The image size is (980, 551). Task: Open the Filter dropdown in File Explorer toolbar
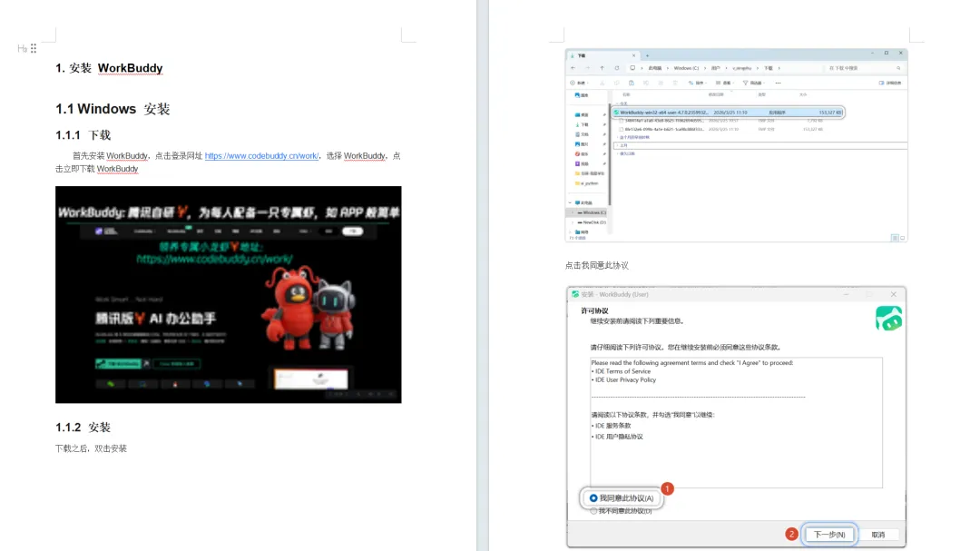(x=753, y=83)
